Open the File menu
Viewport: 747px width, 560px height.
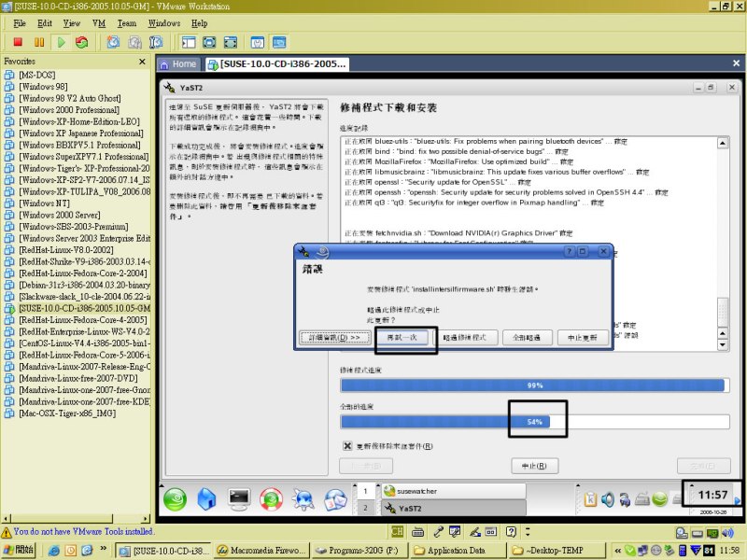20,23
